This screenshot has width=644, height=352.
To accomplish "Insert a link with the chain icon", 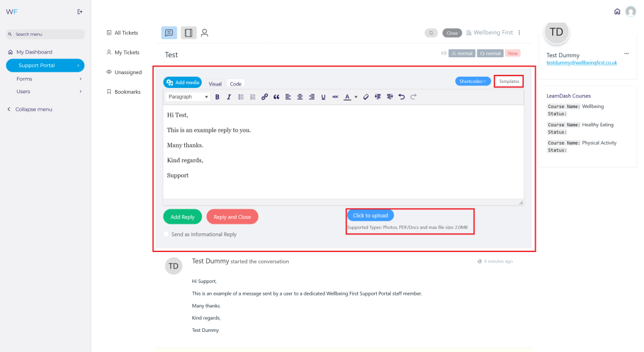I will pyautogui.click(x=265, y=97).
